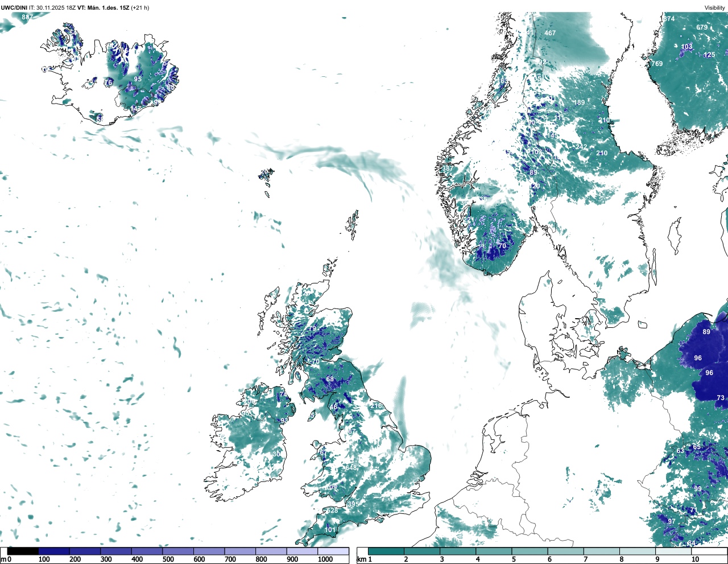The image size is (728, 564).
Task: Click the "Mán. 1.des. 15Z" valid time text
Action: click(x=108, y=8)
